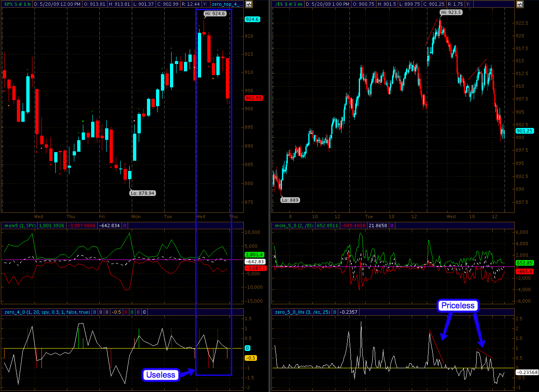Image resolution: width=539 pixels, height=392 pixels.
Task: Click the Lo: 878.94 price bubble
Action: point(142,193)
